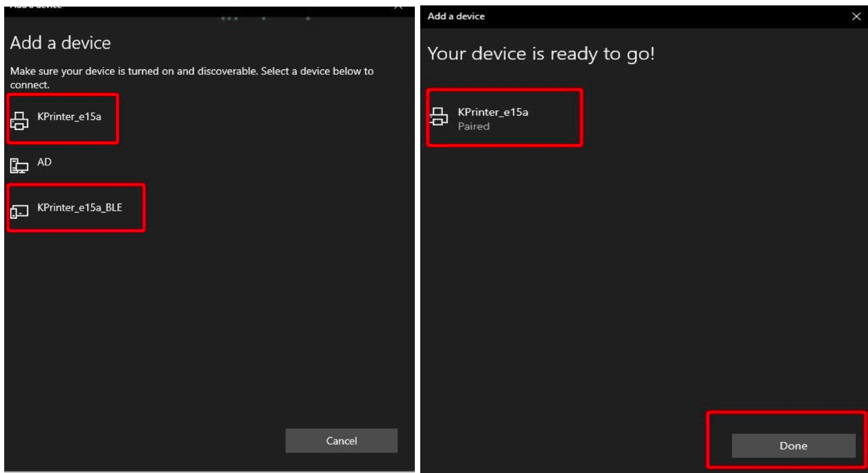868x473 pixels.
Task: Select KPrinter_e15a in the device list
Action: click(63, 118)
